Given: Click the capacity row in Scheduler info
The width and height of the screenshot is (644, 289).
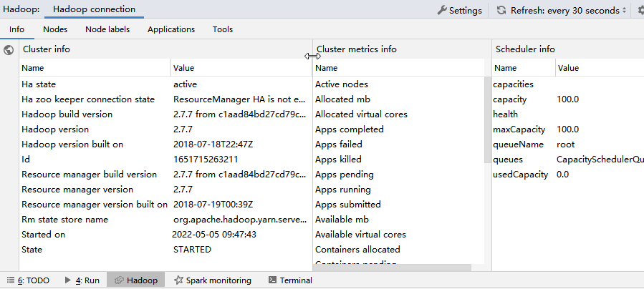Looking at the screenshot, I should (568, 99).
